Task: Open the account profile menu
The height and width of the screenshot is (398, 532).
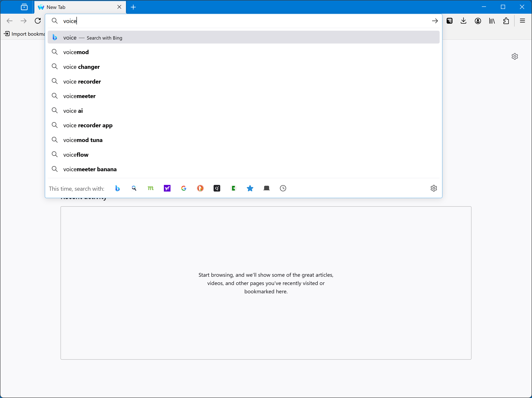Action: [x=478, y=21]
